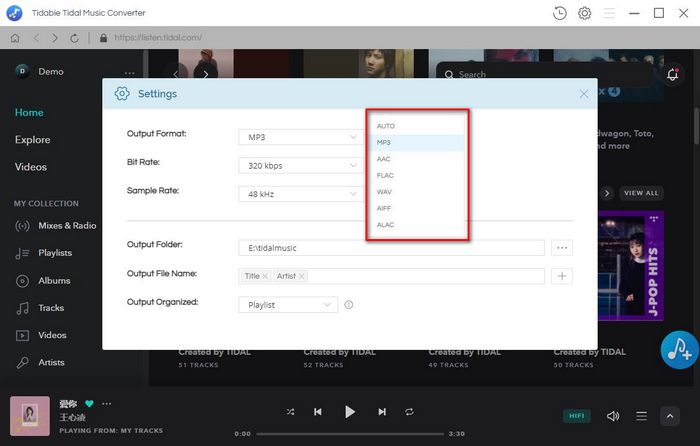Open the play queue list icon
The height and width of the screenshot is (446, 700).
click(641, 416)
